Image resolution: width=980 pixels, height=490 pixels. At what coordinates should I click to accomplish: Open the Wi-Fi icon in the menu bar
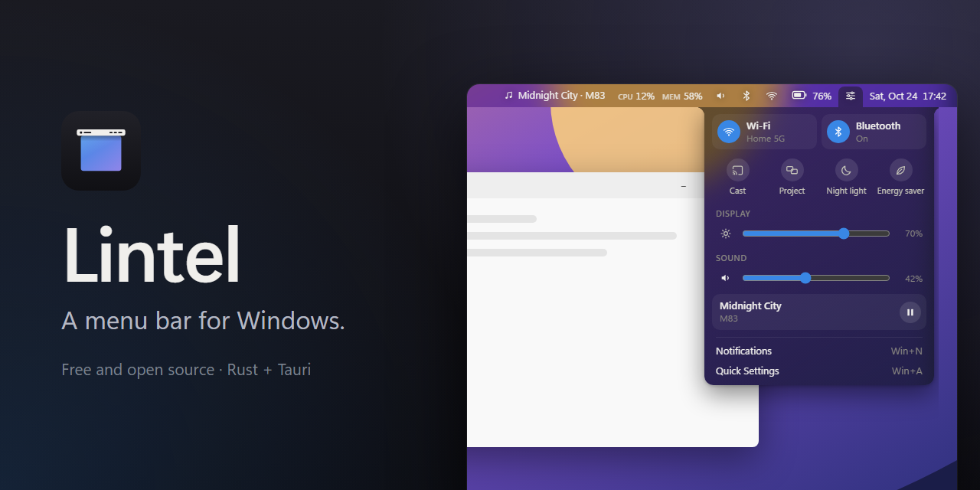click(772, 96)
